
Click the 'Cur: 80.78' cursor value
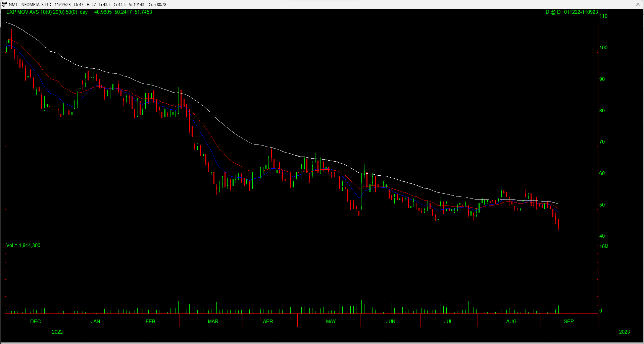click(x=157, y=5)
